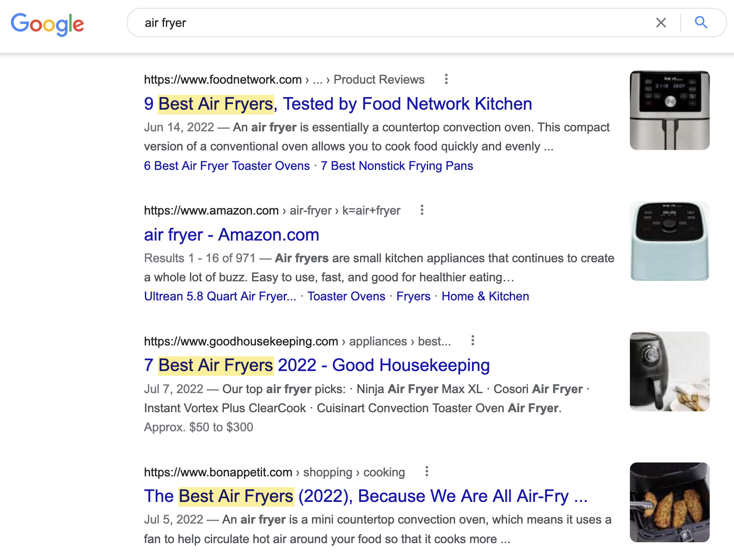Open the three-dot menu on the Bon Appetit result

427,472
